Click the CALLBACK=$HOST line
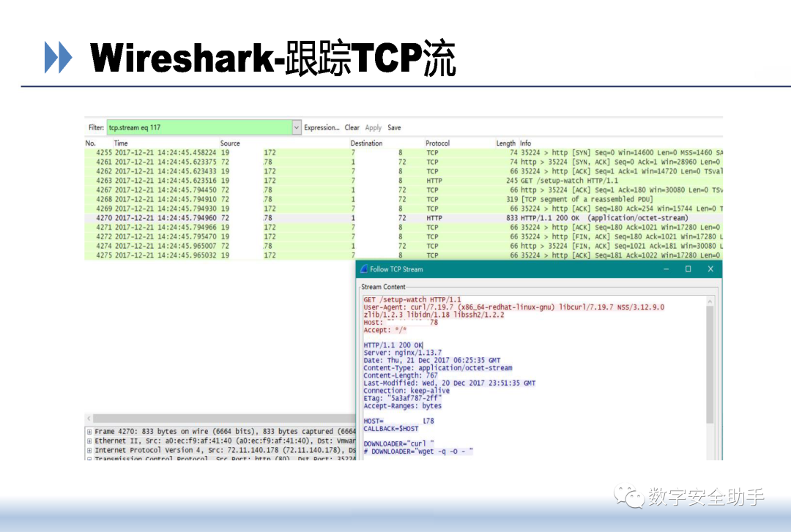 [x=391, y=429]
